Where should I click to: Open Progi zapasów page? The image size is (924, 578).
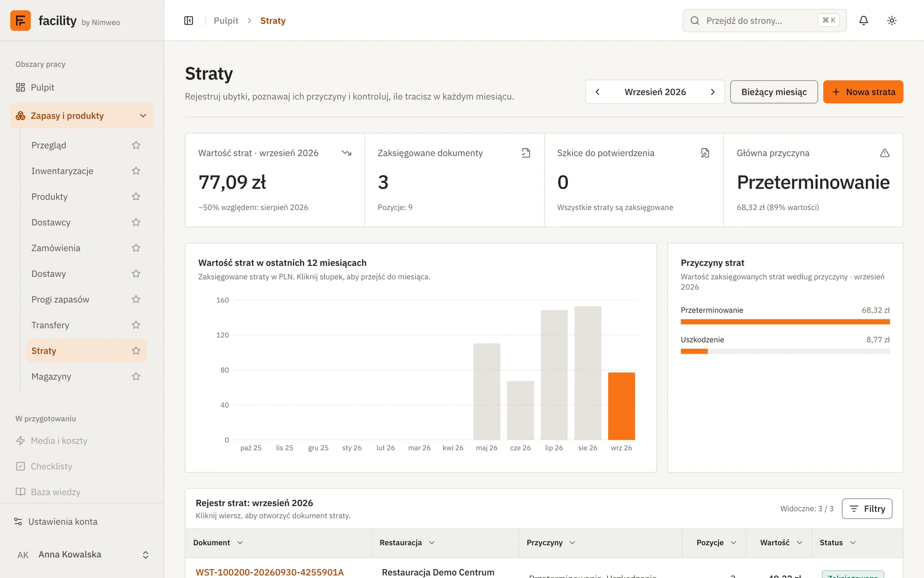(x=60, y=300)
